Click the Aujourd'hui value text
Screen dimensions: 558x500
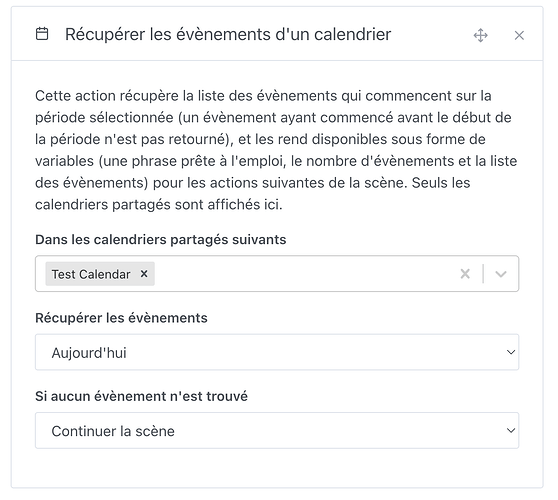[89, 353]
